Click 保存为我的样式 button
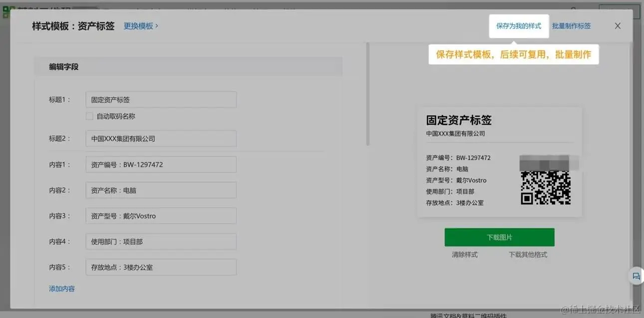 click(x=519, y=26)
